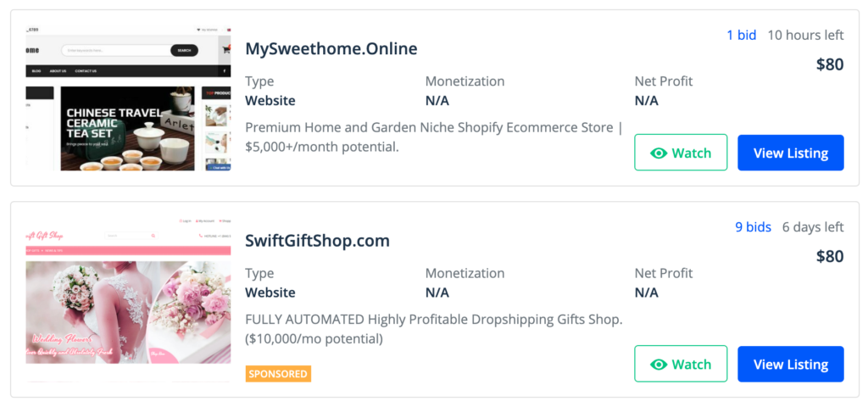Click the SEARCH button inside MySweethome preview

click(184, 50)
